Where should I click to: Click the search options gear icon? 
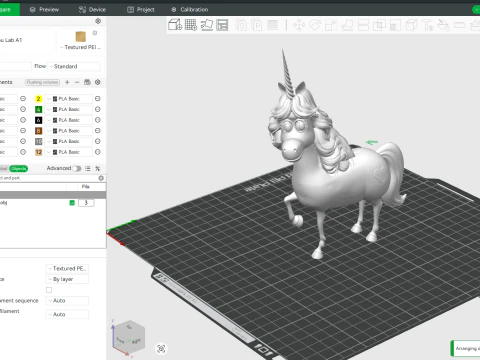coord(101,178)
